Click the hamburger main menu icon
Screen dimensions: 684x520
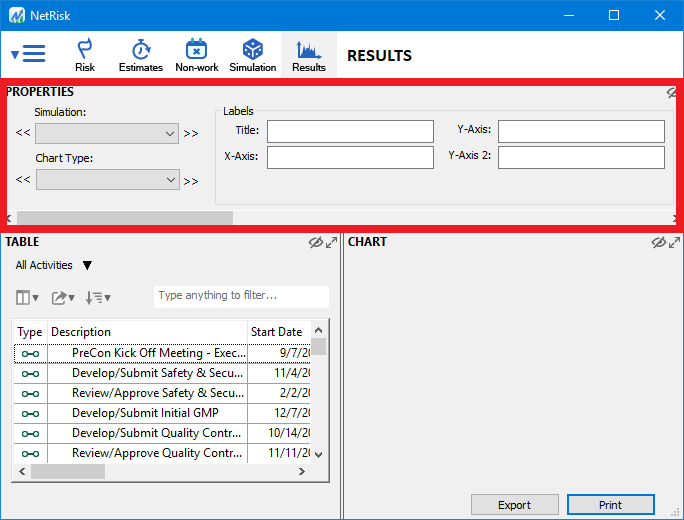(28, 54)
